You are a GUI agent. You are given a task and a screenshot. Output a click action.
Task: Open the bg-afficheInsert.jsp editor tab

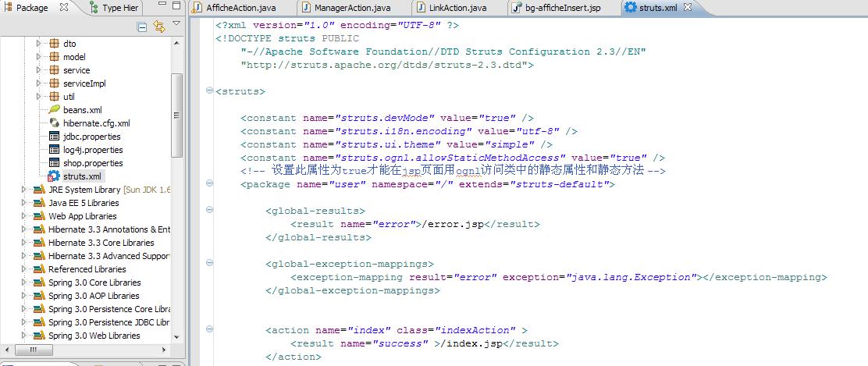[x=557, y=8]
